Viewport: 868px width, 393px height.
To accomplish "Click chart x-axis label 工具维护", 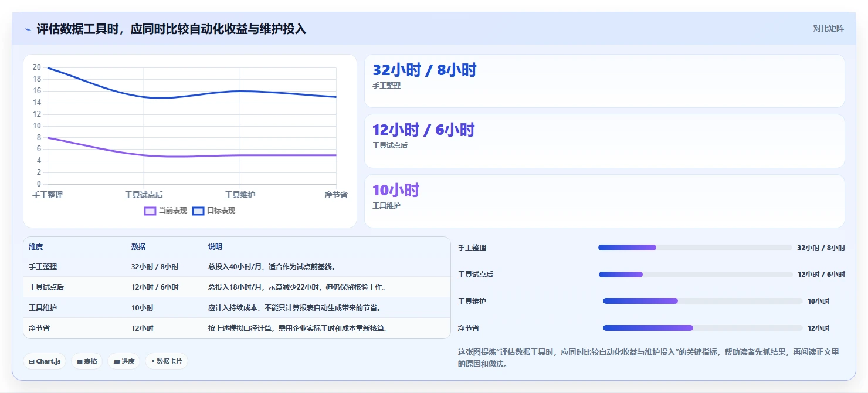I will [240, 195].
